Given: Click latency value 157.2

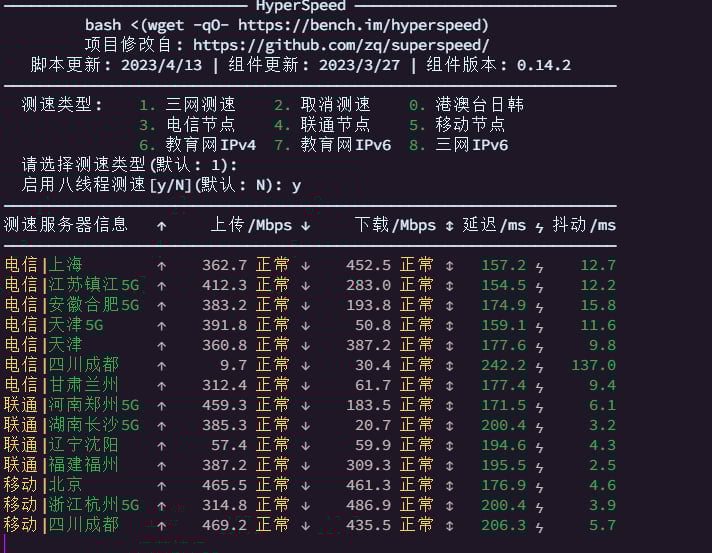Looking at the screenshot, I should click(x=503, y=265).
